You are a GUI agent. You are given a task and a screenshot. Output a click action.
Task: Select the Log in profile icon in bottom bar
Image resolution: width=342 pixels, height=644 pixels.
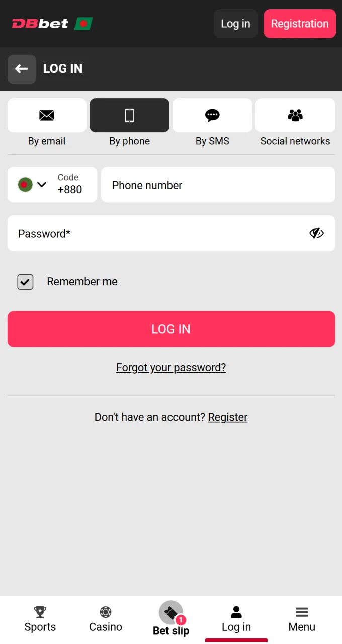(x=236, y=611)
